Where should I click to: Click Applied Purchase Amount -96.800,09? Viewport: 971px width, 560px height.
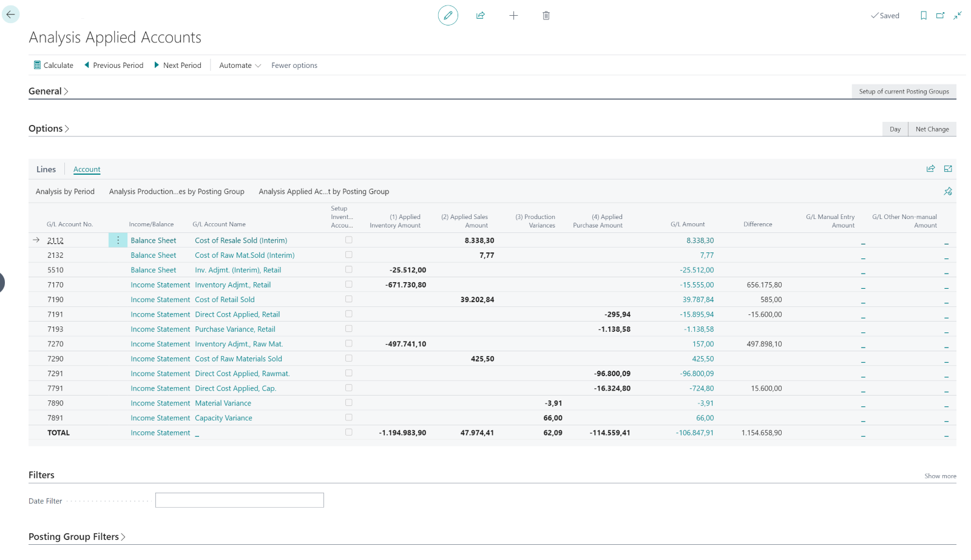coord(612,373)
